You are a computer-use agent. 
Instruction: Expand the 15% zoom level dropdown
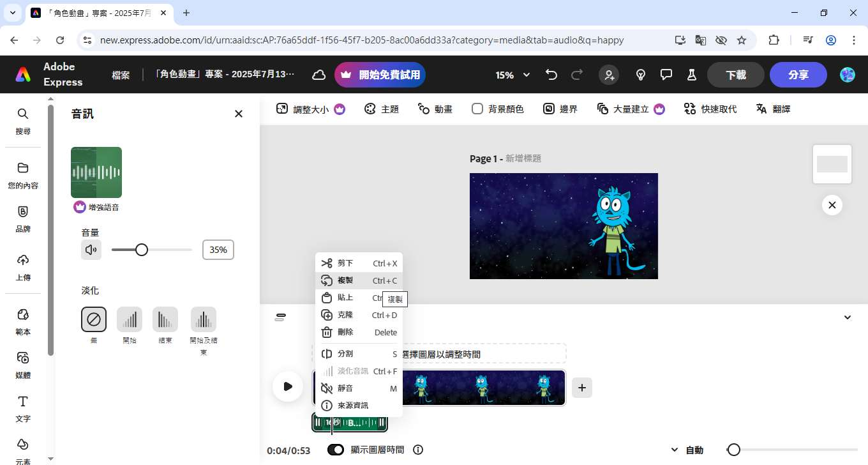[x=513, y=75]
